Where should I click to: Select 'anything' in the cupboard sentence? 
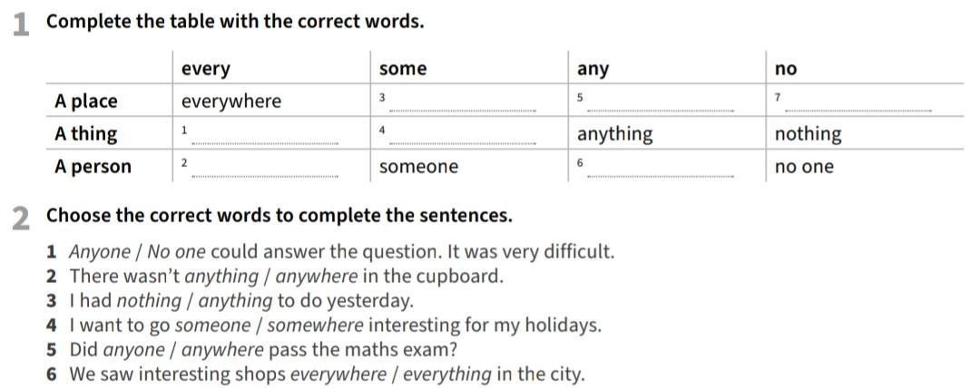[222, 276]
